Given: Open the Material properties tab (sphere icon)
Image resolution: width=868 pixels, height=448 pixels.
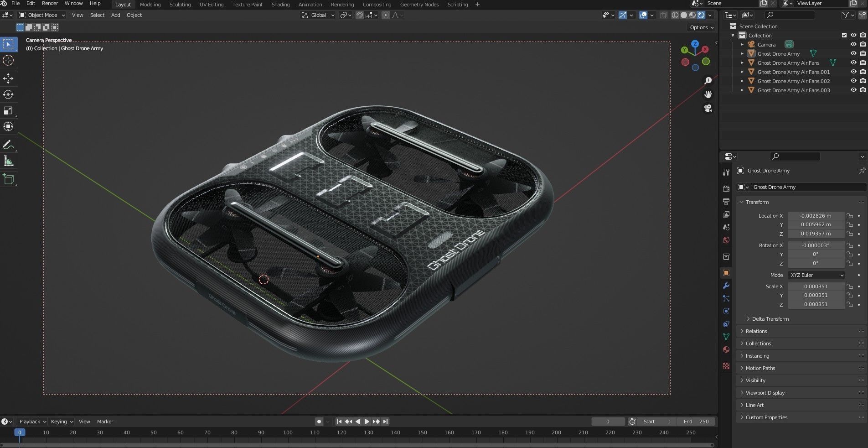Looking at the screenshot, I should 726,349.
